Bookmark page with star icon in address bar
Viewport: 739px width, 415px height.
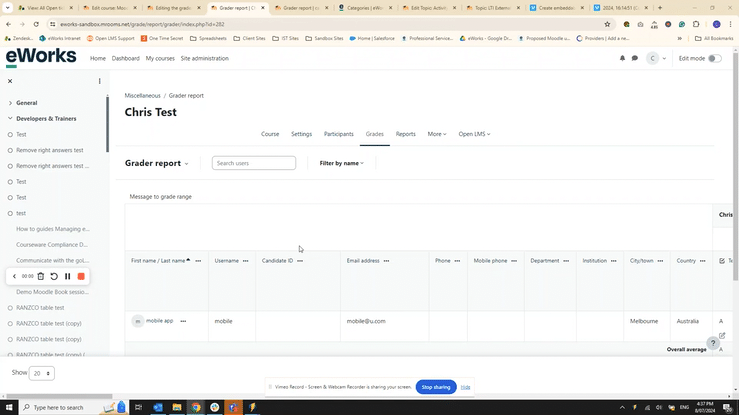(x=607, y=24)
